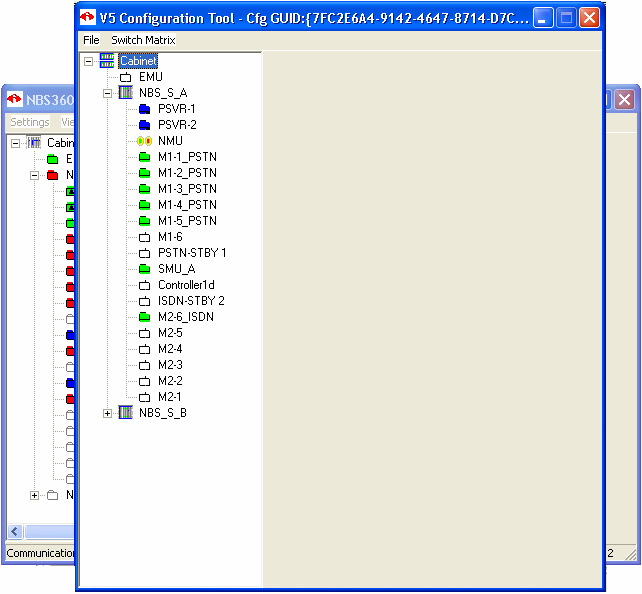642x594 pixels.
Task: Expand the bottom shelf node in NBS360 window
Action: pos(34,496)
